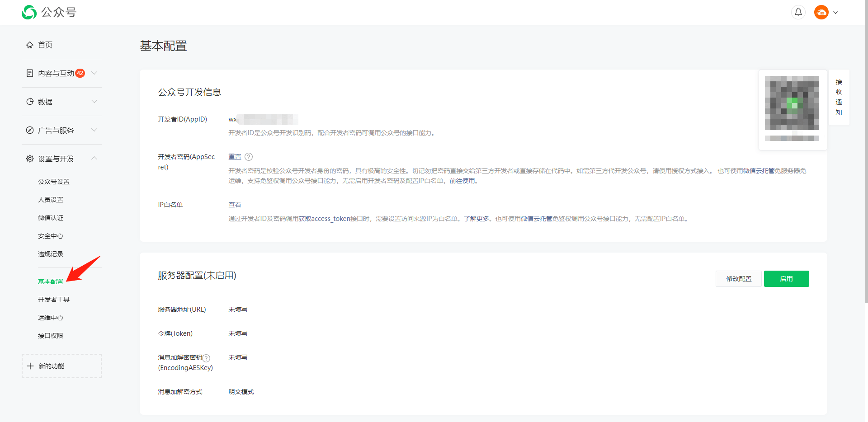This screenshot has height=422, width=868.
Task: Expand the 广告与服务 section chevron
Action: coord(94,130)
